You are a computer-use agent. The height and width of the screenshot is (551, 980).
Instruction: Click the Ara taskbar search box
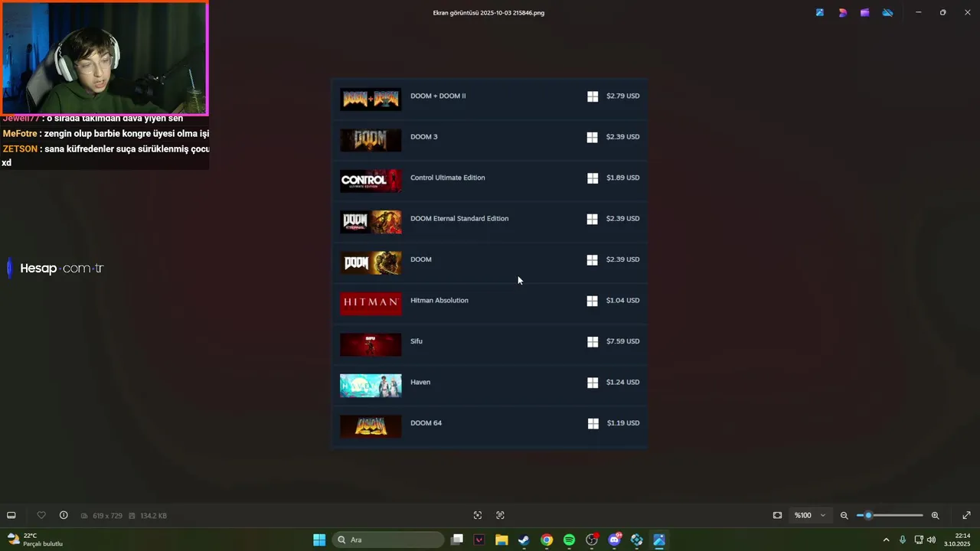388,540
